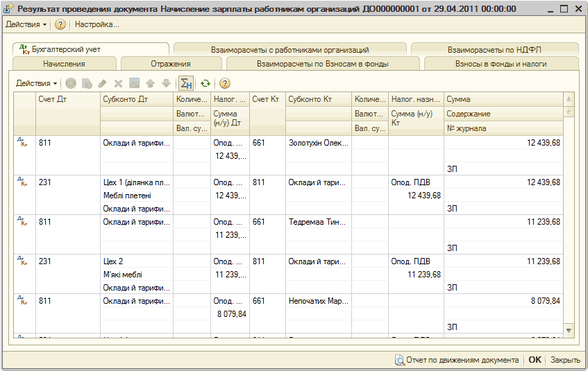Select the Меблі плетені cell
588x371 pixels.
click(x=137, y=196)
